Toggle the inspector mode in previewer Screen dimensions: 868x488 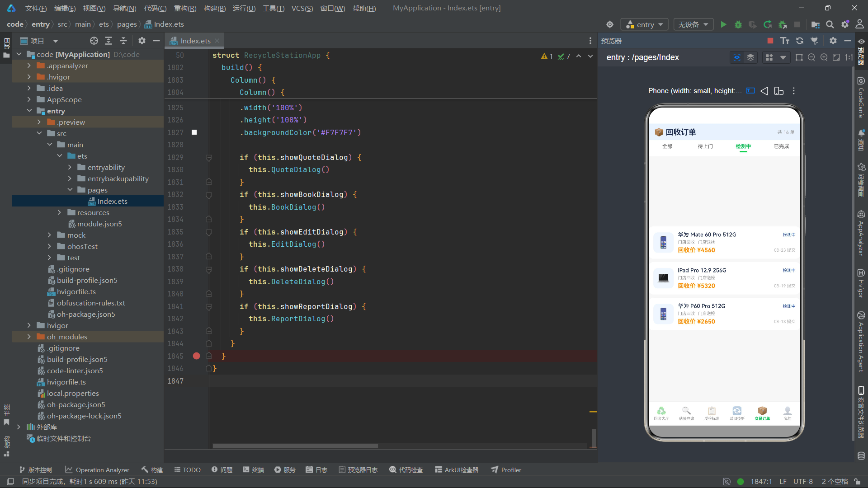pos(737,57)
